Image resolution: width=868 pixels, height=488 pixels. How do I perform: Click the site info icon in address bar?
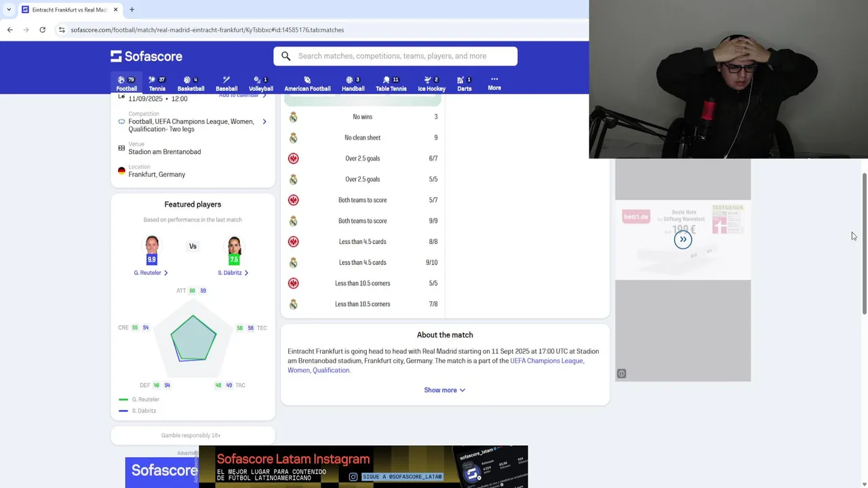point(62,30)
